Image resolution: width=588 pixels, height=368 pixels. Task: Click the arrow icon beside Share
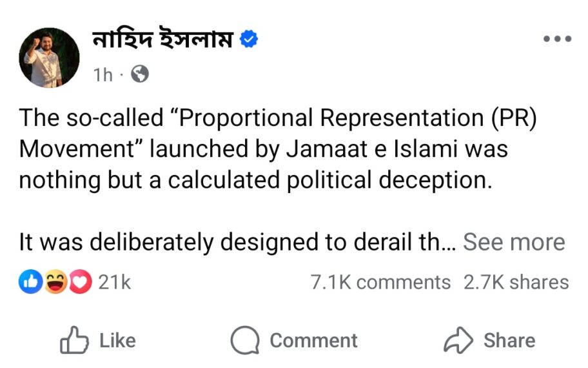(x=458, y=341)
